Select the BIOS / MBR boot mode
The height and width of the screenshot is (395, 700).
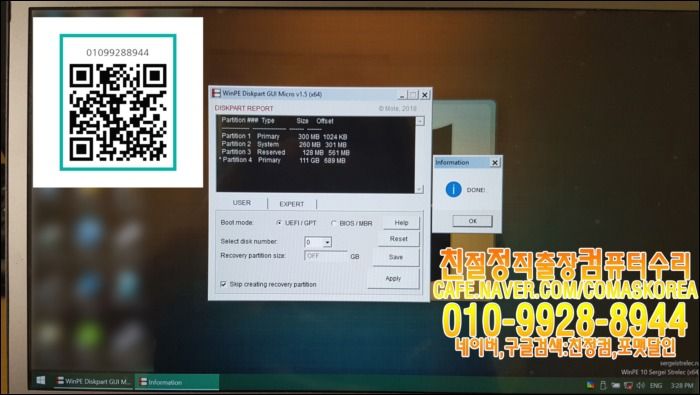pos(351,223)
